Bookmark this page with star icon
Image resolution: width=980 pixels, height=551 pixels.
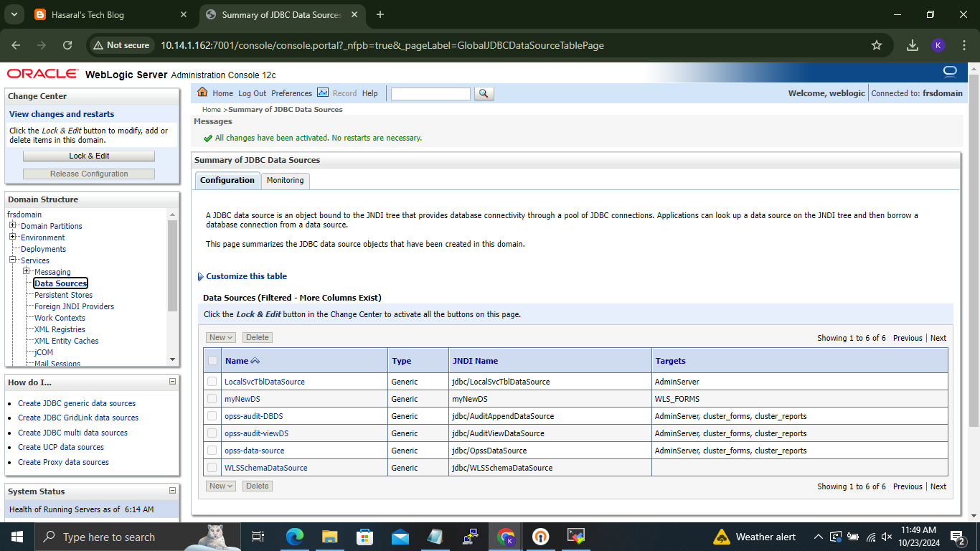877,45
